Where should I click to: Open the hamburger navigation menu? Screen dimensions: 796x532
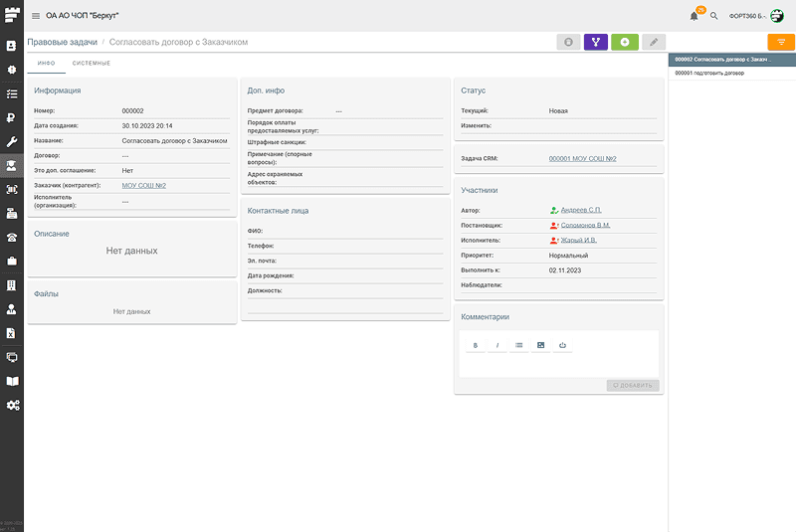tap(36, 16)
